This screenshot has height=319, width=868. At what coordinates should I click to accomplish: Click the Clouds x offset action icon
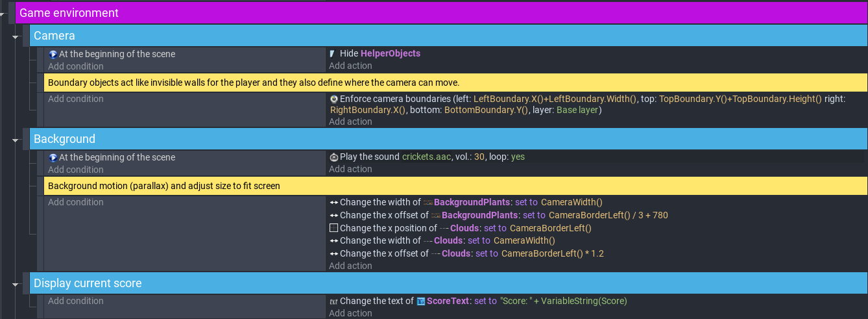[333, 253]
